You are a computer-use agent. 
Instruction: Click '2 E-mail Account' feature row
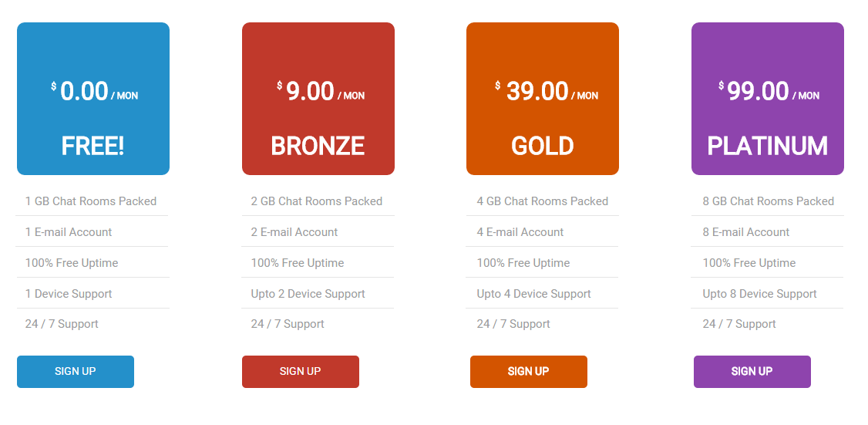[x=318, y=231]
